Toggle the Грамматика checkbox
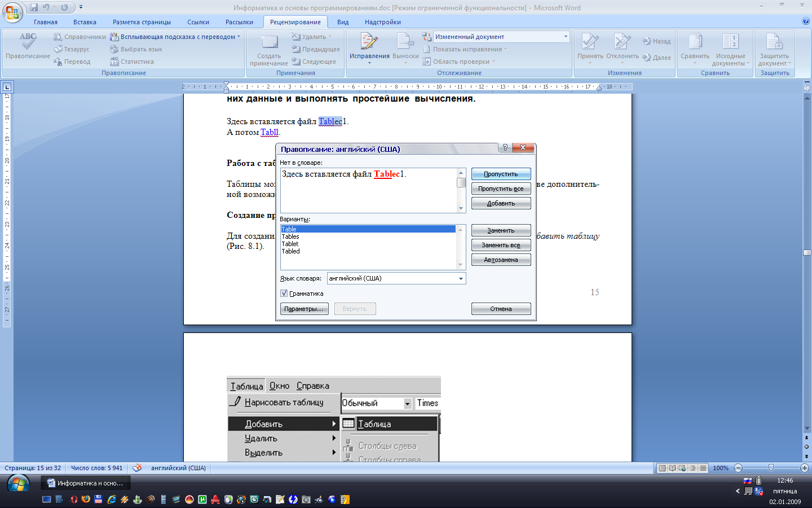Viewport: 812px width, 508px height. (x=284, y=294)
